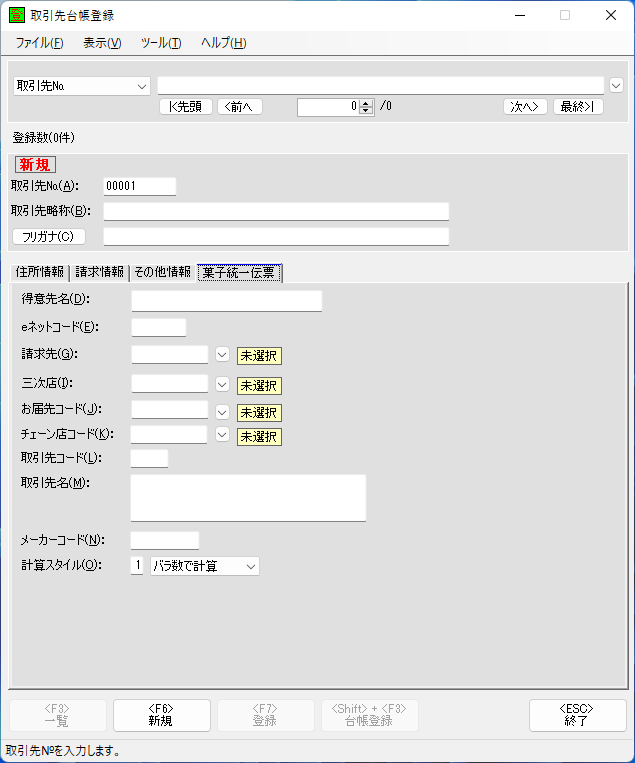Screen dimensions: 635x763
Task: Switch to the 請求情報 tab
Action: click(x=100, y=272)
